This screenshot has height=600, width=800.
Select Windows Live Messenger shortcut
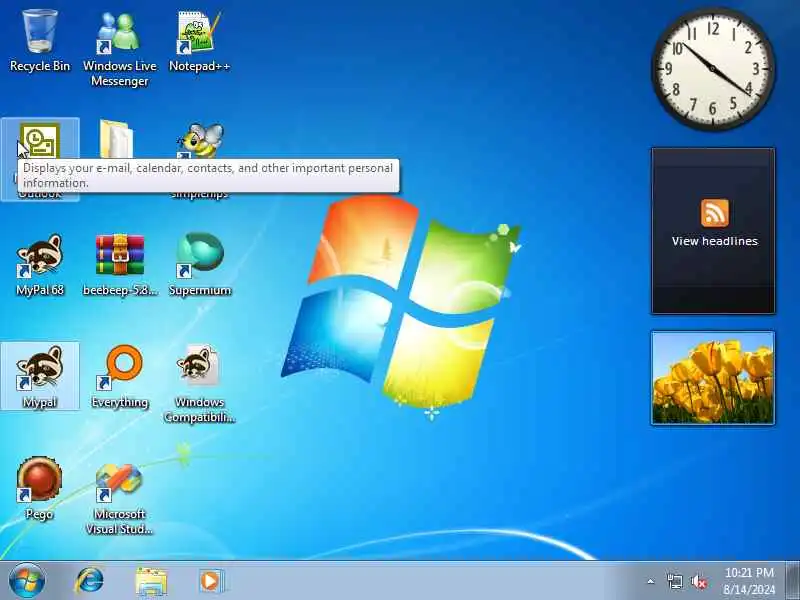tap(119, 48)
